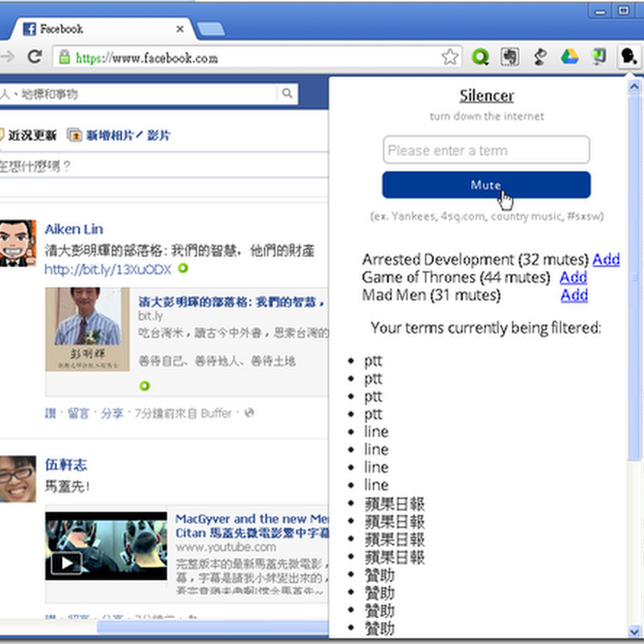Open Aiken Lin's profile name link
Screen dimensions: 644x644
[x=74, y=229]
